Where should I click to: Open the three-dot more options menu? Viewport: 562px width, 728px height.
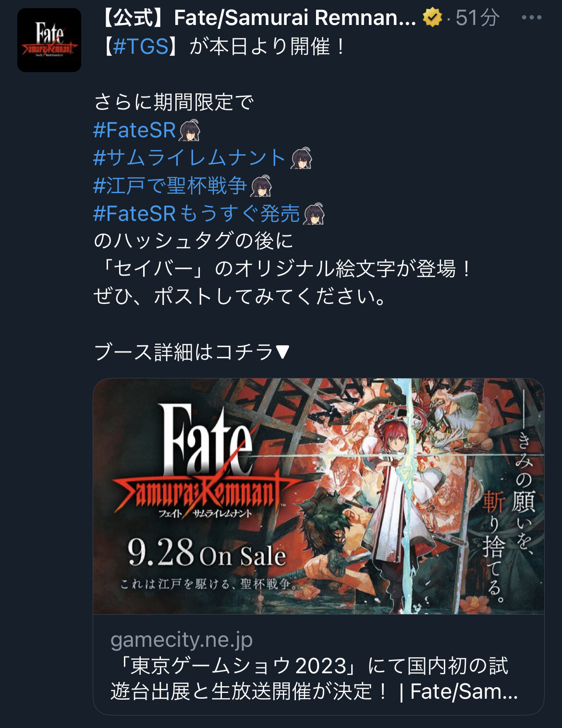coord(531,18)
